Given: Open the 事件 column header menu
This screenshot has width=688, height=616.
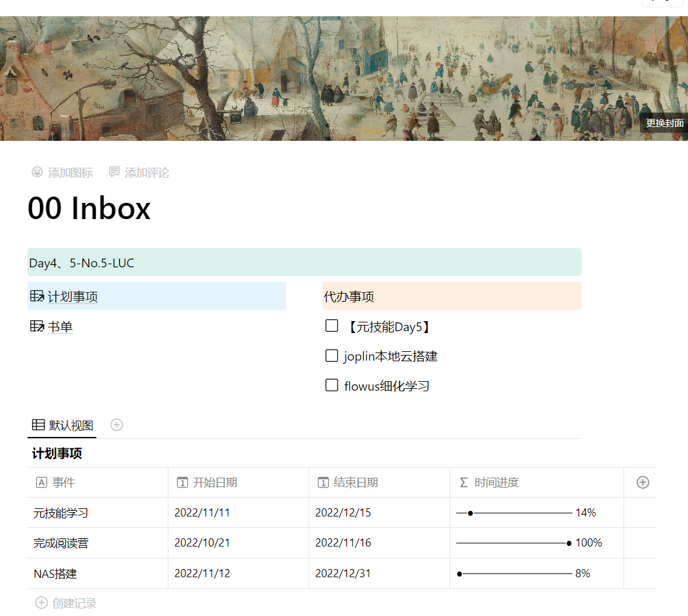Looking at the screenshot, I should (x=98, y=483).
